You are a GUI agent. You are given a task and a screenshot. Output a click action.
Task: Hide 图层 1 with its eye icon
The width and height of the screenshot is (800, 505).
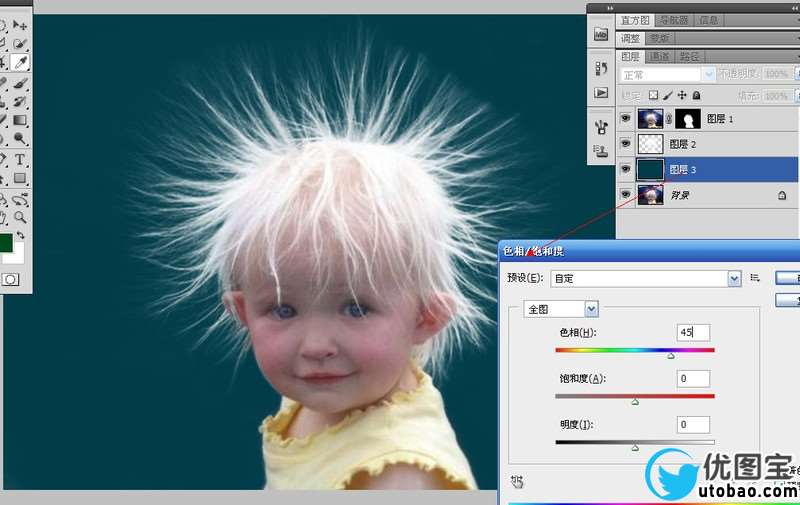tap(626, 119)
